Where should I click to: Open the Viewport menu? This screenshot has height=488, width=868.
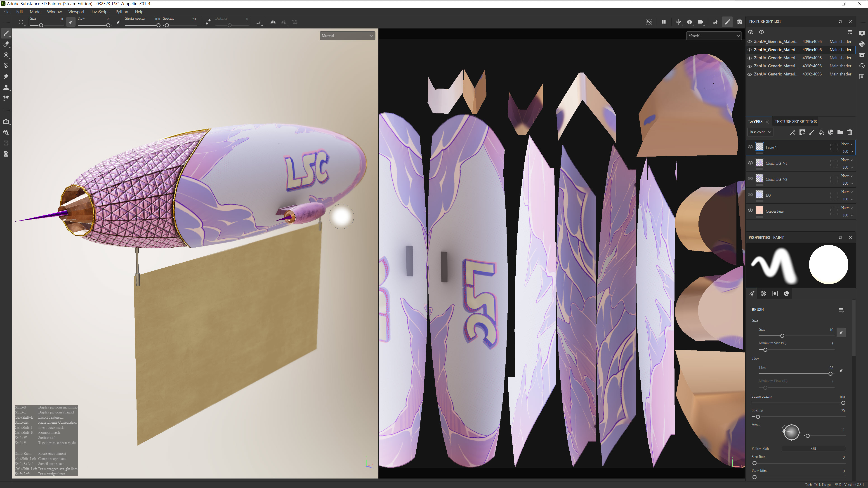[76, 12]
